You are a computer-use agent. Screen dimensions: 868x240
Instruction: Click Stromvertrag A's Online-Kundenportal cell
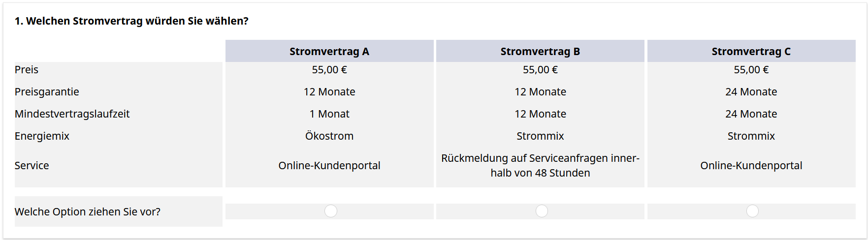329,166
